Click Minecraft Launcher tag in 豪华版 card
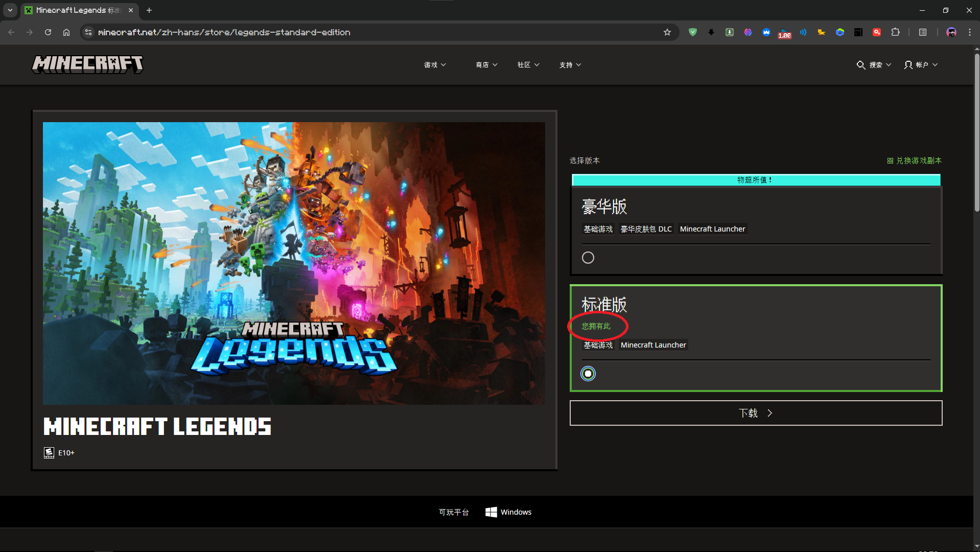The width and height of the screenshot is (980, 552). coord(712,229)
